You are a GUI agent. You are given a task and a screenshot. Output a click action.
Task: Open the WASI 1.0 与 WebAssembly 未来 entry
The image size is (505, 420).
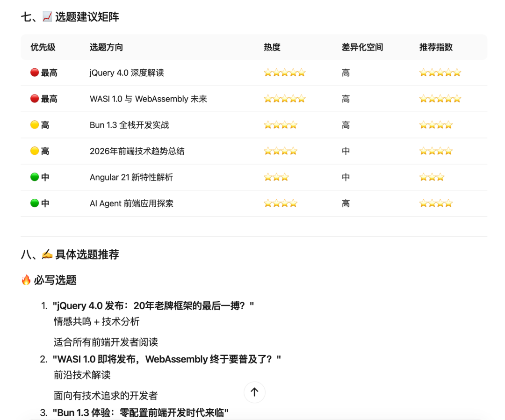click(148, 99)
